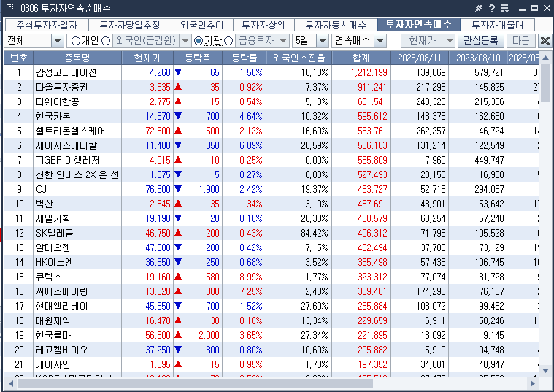Select the HK이노엔 stock name
Screen dimensions: 554x392
pyautogui.click(x=55, y=262)
